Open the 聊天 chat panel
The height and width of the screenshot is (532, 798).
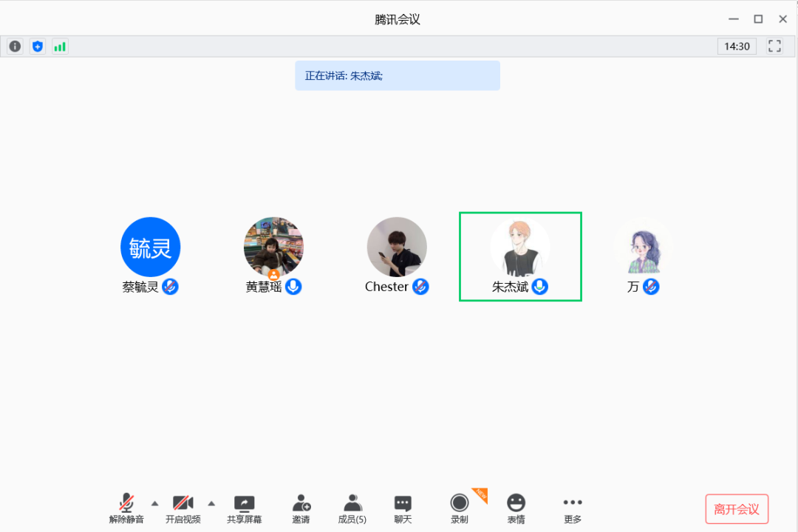click(403, 508)
